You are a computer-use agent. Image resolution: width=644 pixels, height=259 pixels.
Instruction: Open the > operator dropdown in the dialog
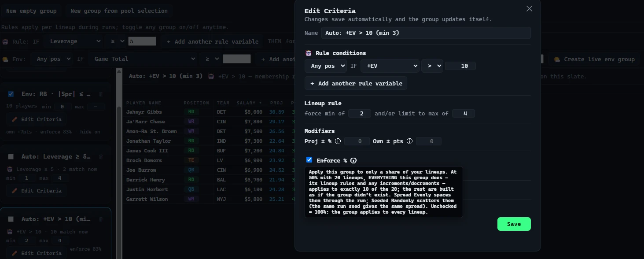(432, 66)
